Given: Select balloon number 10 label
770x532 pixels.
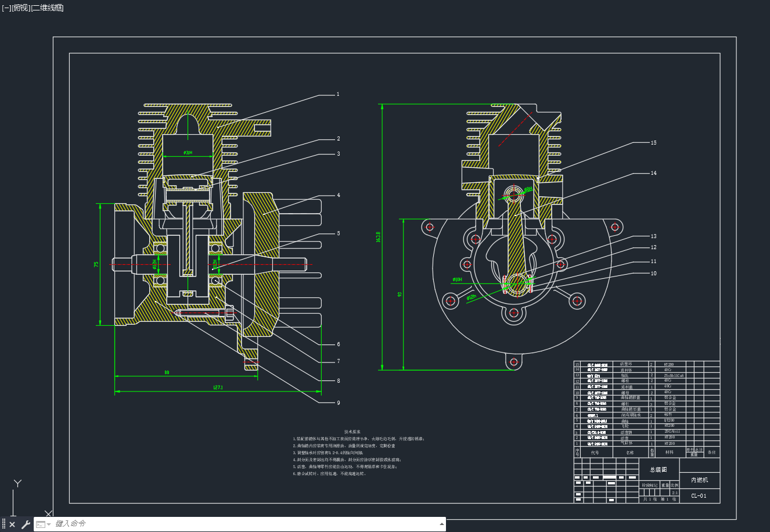Looking at the screenshot, I should point(653,273).
